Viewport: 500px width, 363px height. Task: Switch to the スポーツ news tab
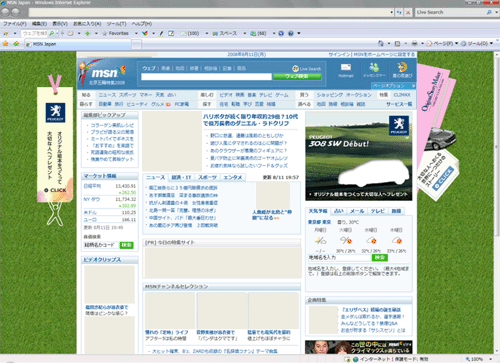pyautogui.click(x=207, y=177)
